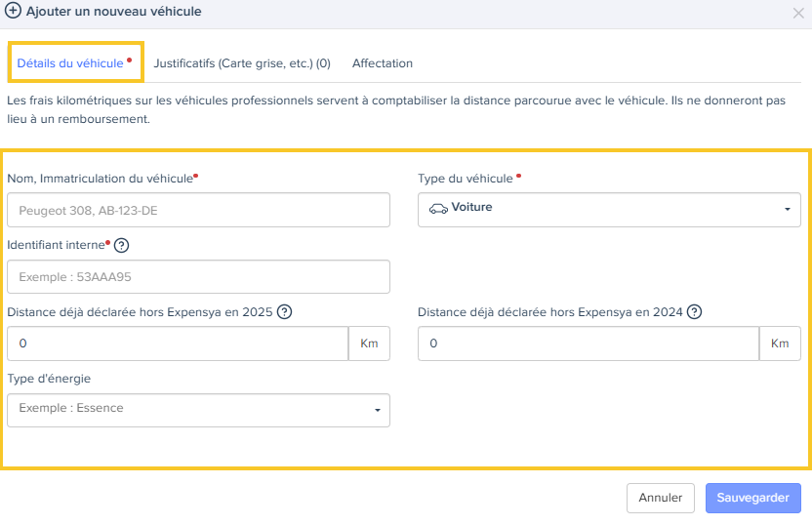
Task: Click the car icon in vehicle type field
Action: coord(438,209)
